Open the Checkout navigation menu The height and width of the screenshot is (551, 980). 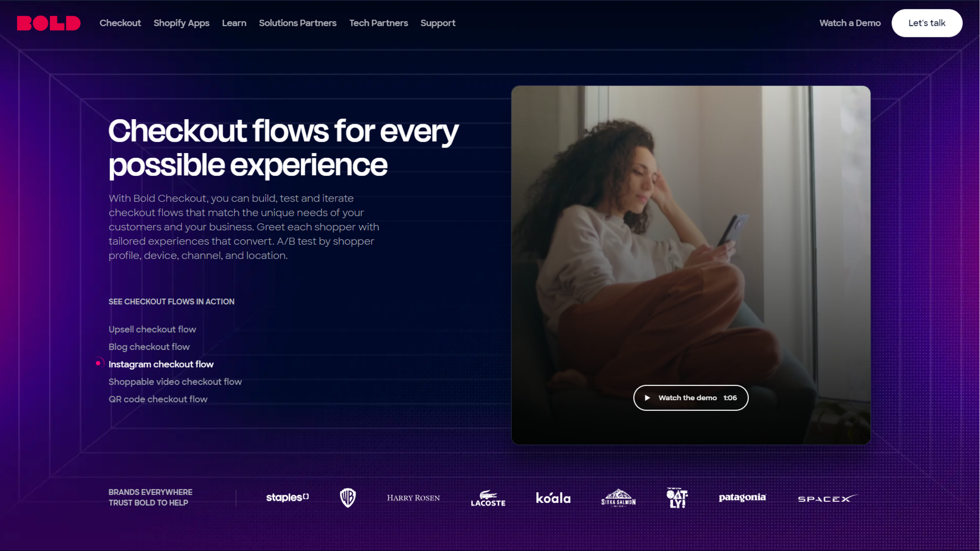point(120,23)
